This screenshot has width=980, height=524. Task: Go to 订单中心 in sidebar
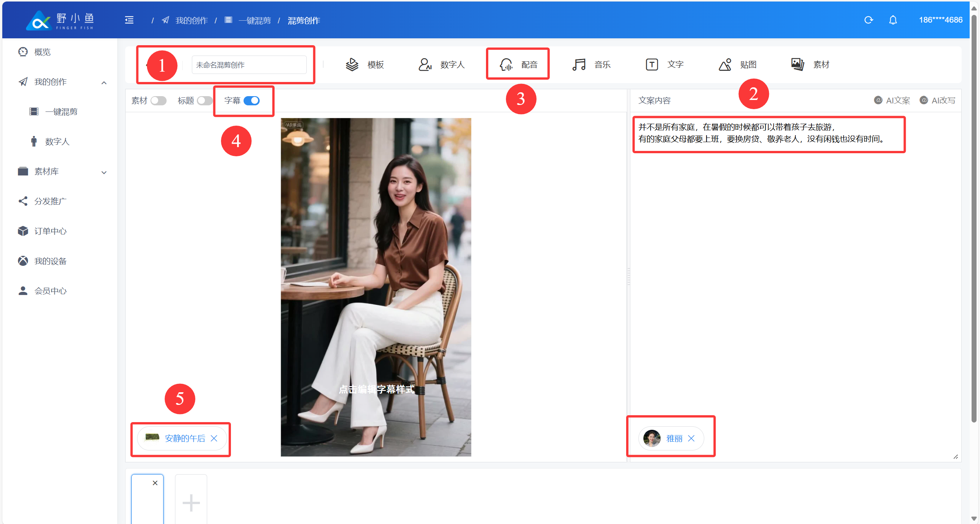[x=50, y=231]
